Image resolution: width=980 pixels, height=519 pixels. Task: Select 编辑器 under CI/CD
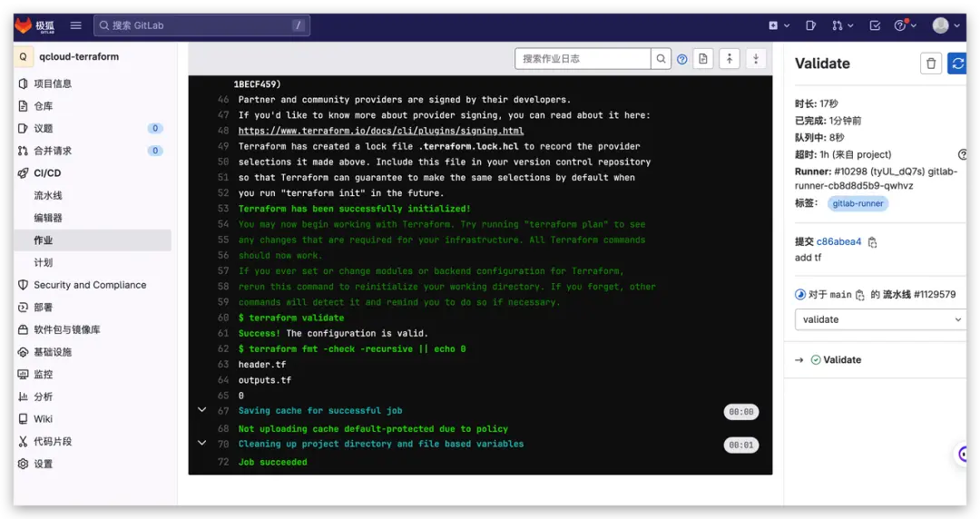point(48,218)
